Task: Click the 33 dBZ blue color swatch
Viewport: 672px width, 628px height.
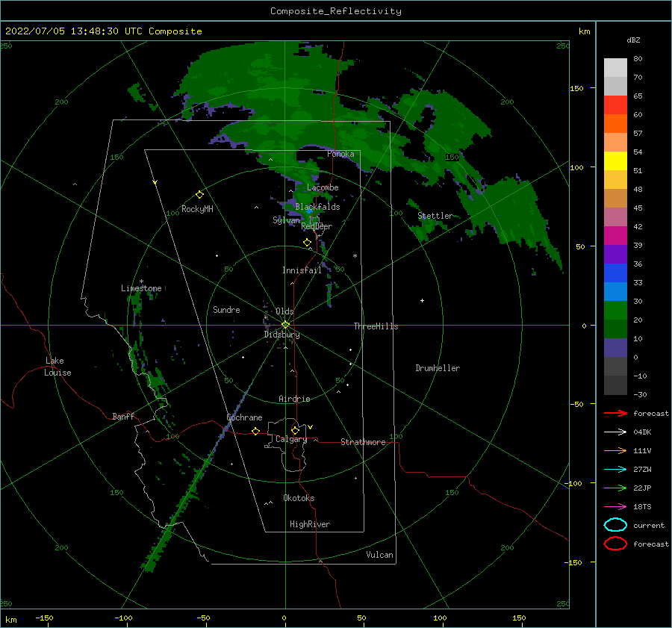Action: tap(615, 273)
